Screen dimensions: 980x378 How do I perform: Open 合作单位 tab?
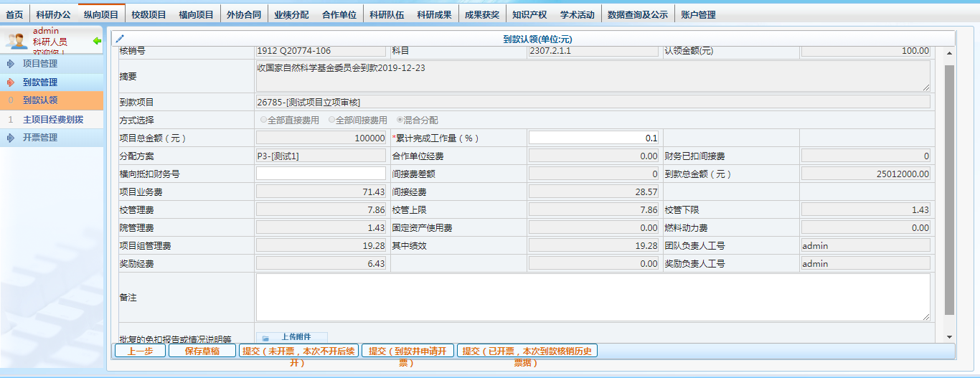(x=339, y=14)
